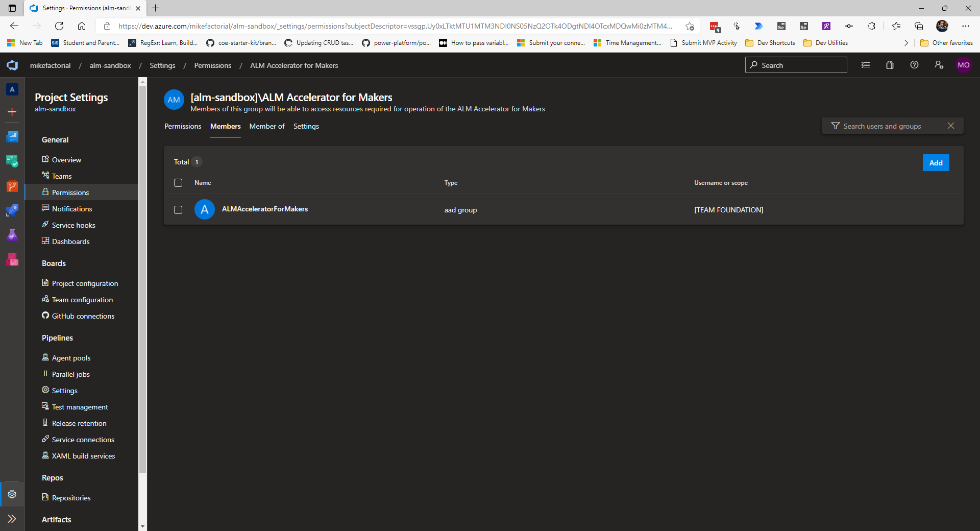Open the Azure DevOps home icon
The image size is (980, 531).
12,65
